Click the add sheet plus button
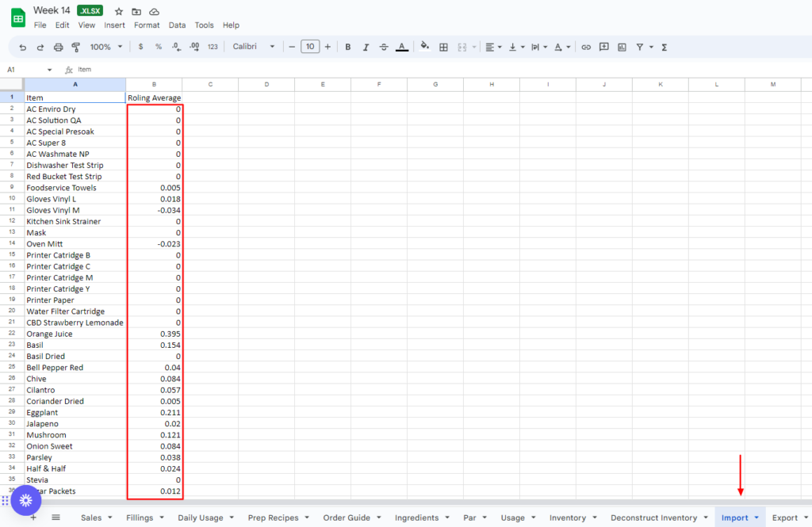The image size is (812, 527). tap(33, 517)
